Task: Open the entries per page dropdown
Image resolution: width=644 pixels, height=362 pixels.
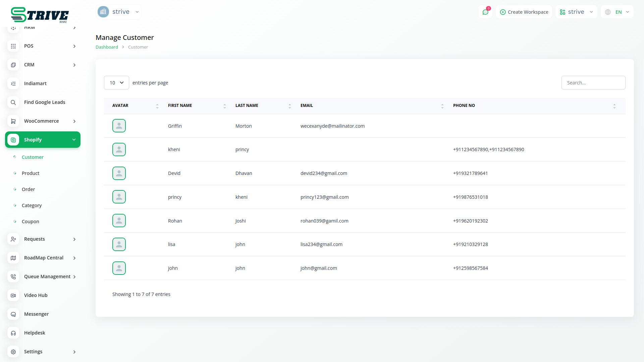Action: click(116, 83)
